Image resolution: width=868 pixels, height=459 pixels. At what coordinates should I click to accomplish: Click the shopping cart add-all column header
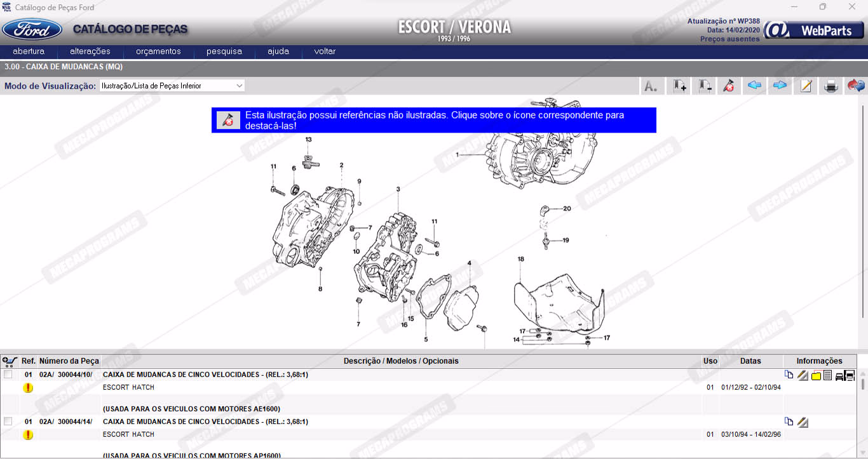click(x=10, y=361)
